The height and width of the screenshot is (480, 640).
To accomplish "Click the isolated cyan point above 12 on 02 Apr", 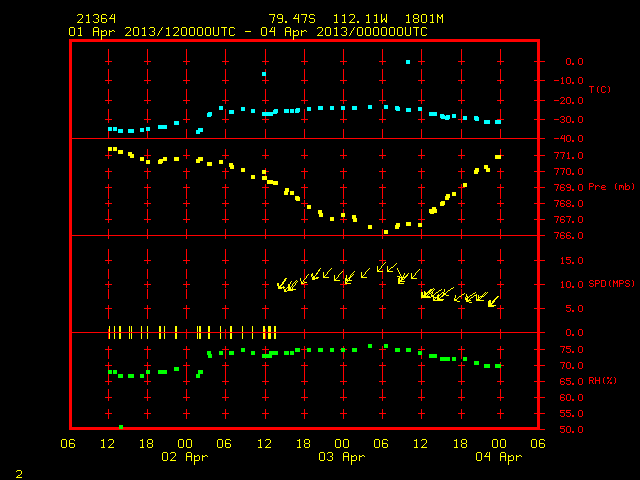I will [x=264, y=74].
